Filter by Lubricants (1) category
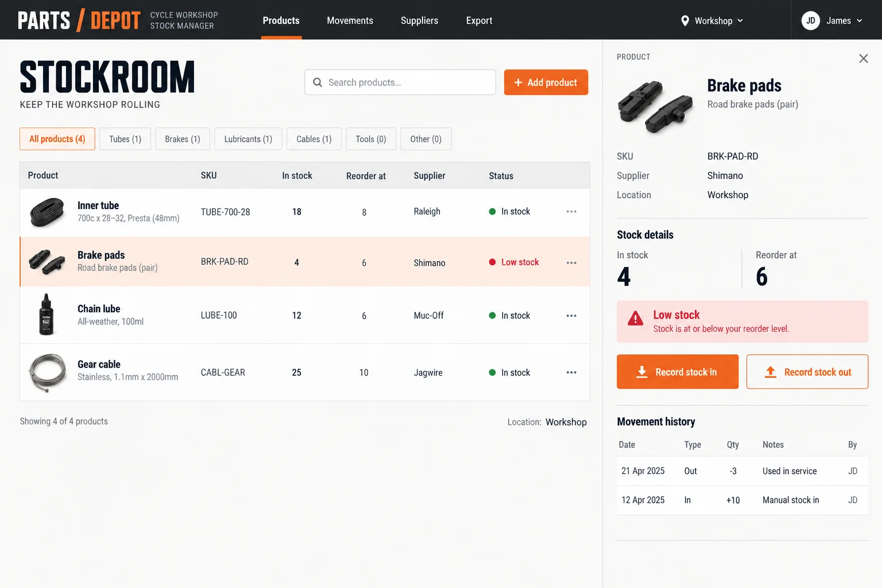This screenshot has width=882, height=588. (248, 139)
